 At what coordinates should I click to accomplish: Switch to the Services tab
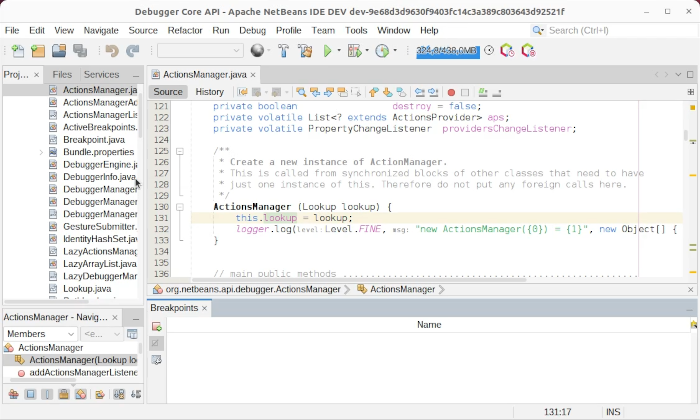pos(101,74)
